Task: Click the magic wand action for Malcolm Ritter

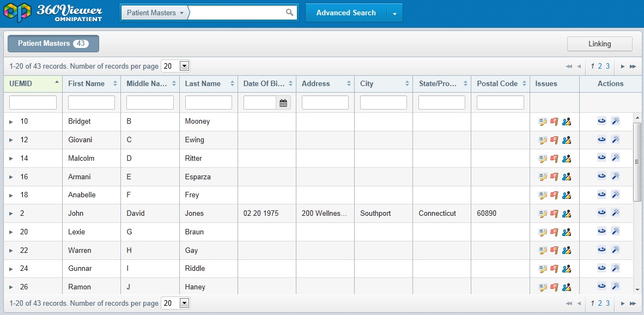Action: [615, 158]
